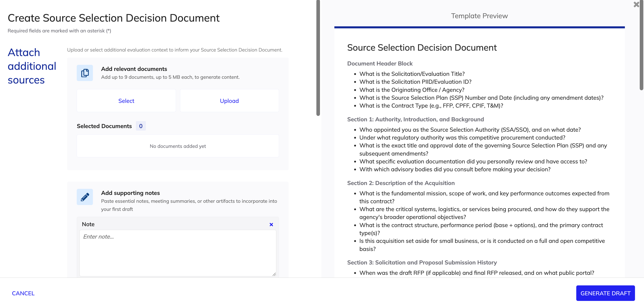Click the advisory bodies question bullet

click(455, 169)
